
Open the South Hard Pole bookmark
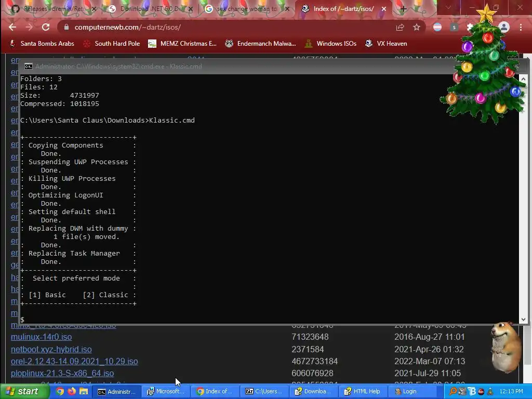(112, 44)
